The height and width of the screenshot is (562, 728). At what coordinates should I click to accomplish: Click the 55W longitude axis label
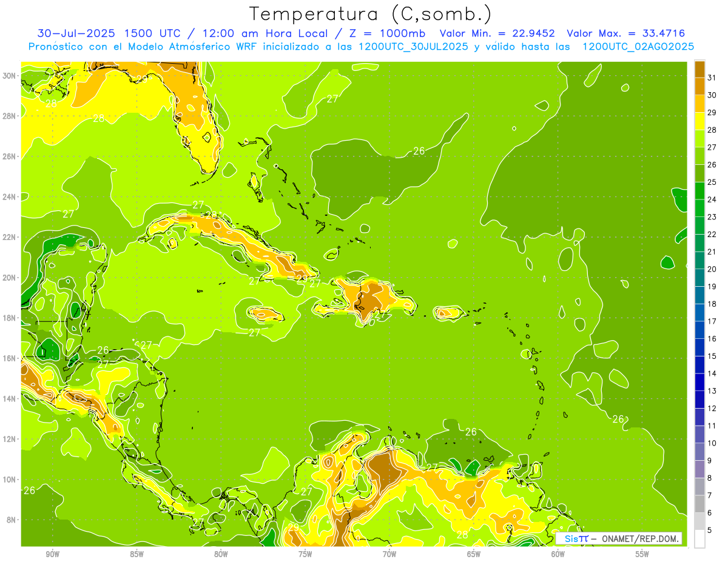click(642, 554)
